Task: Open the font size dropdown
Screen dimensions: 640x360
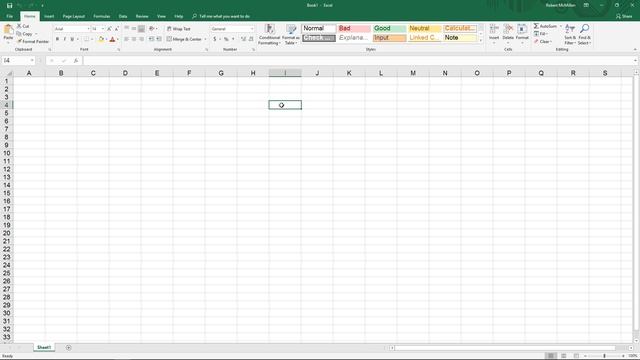Action: tap(103, 29)
